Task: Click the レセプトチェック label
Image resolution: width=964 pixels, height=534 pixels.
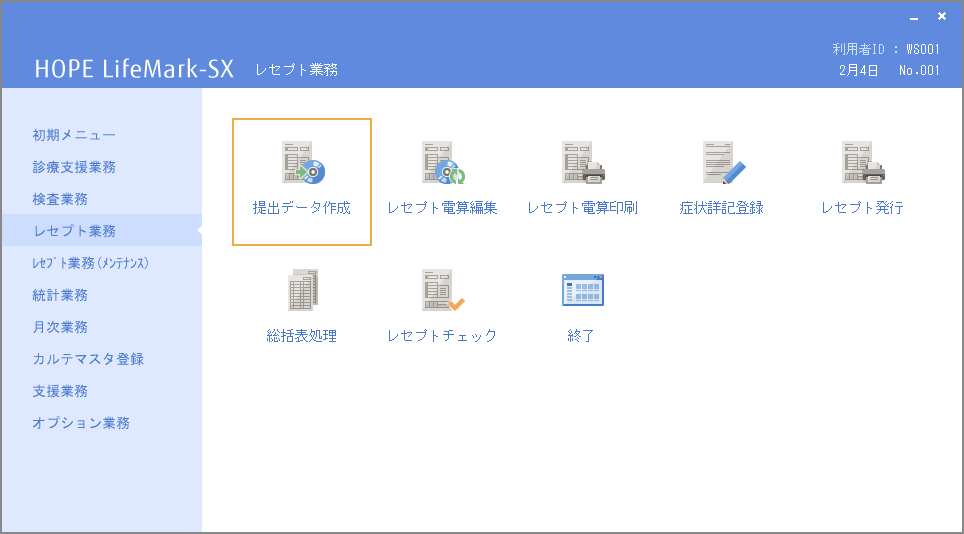Action: [x=442, y=336]
